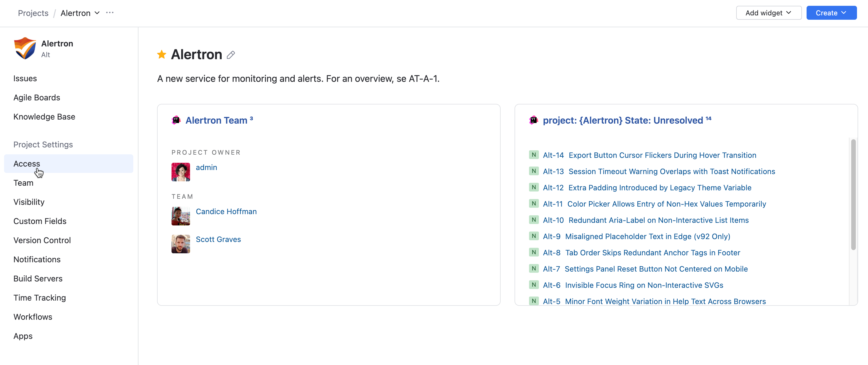Select Workflows in Project Settings
The width and height of the screenshot is (868, 365).
[33, 317]
